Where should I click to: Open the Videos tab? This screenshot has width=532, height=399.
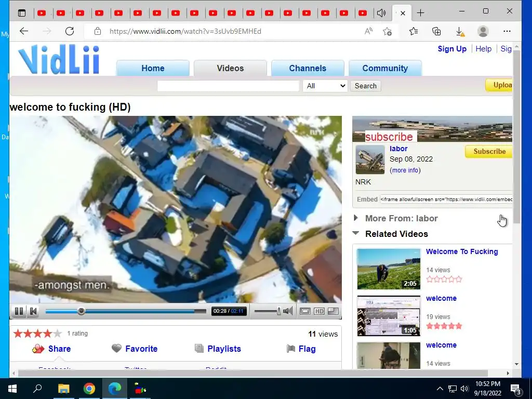click(x=230, y=68)
